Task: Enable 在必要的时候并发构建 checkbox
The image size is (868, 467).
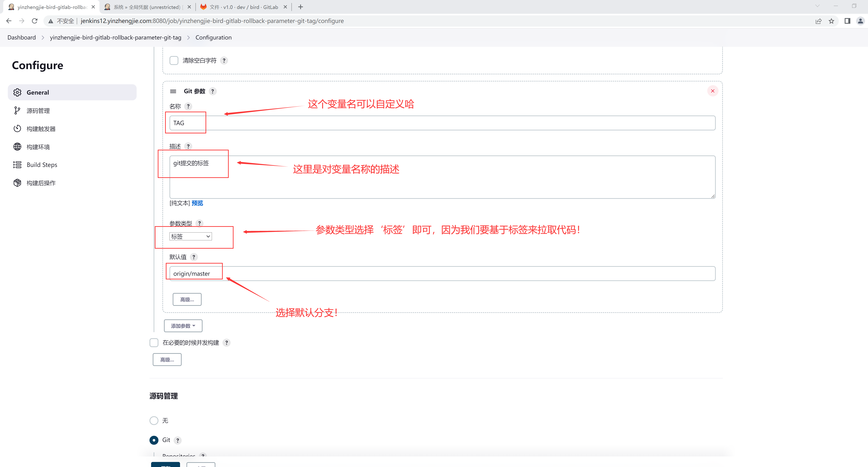Action: pyautogui.click(x=154, y=343)
